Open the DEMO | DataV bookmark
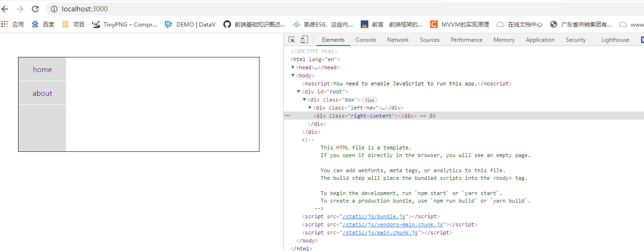The image size is (644, 251). [x=190, y=25]
